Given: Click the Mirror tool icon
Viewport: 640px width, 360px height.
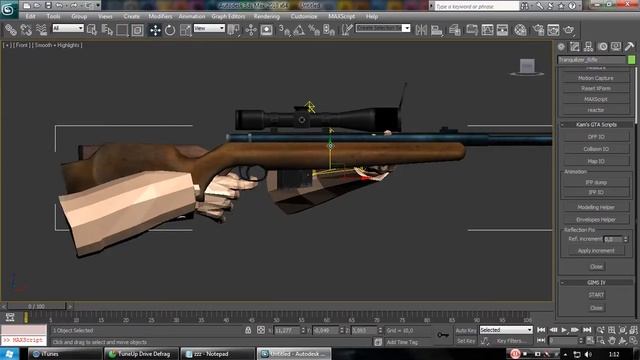Looking at the screenshot, I should pyautogui.click(x=421, y=30).
